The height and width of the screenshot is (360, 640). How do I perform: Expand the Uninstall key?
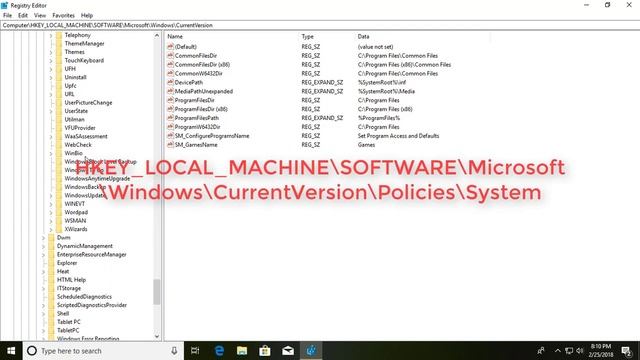coord(51,78)
